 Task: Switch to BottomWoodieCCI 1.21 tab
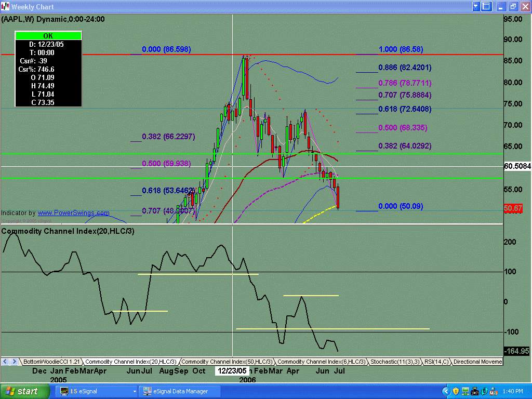point(51,362)
